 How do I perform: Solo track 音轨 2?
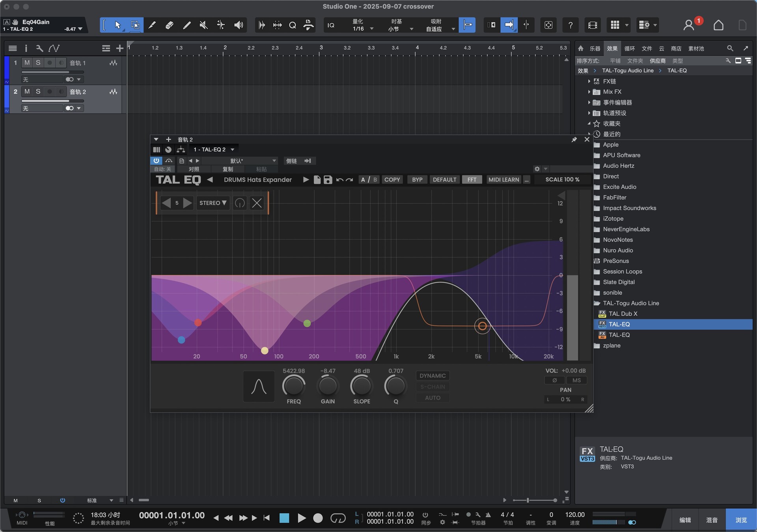click(x=38, y=91)
